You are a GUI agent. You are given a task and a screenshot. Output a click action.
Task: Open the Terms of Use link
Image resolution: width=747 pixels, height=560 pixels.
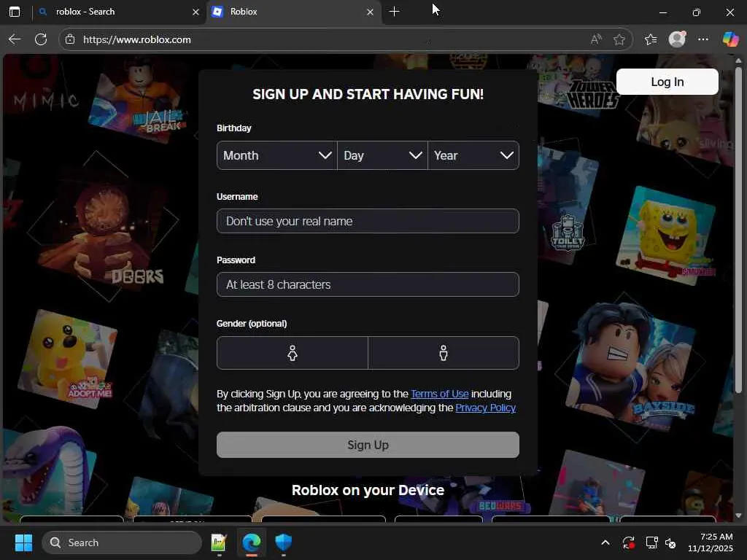pyautogui.click(x=439, y=394)
